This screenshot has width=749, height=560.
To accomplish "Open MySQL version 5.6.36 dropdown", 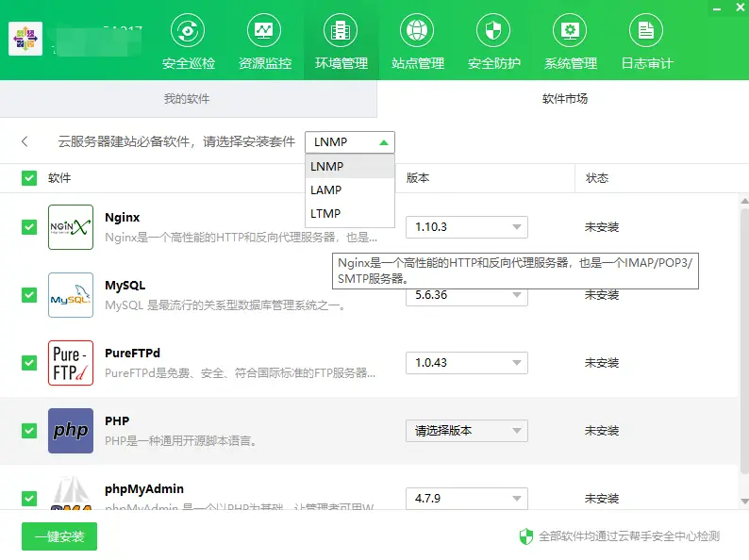I will (x=467, y=297).
